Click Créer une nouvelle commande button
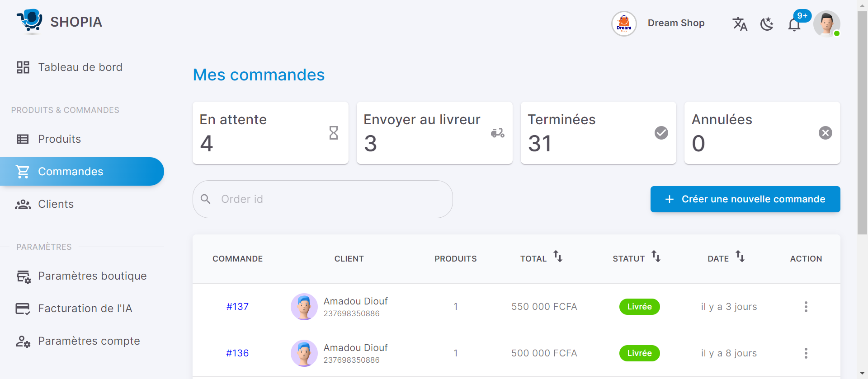868x379 pixels. [745, 199]
